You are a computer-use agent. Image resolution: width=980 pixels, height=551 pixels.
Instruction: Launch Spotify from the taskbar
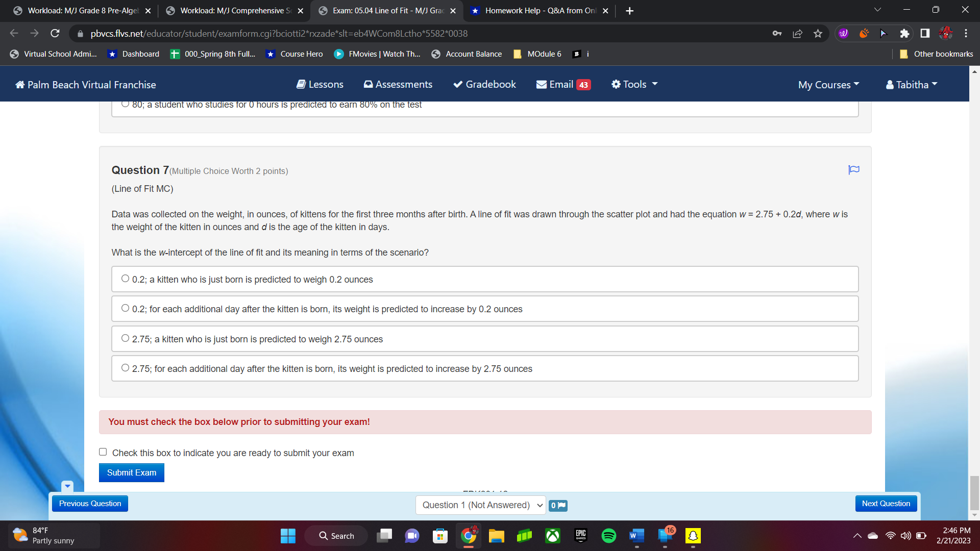coord(608,536)
